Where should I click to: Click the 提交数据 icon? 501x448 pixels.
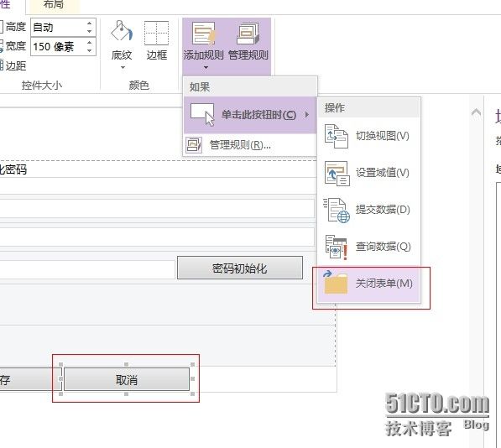click(337, 210)
